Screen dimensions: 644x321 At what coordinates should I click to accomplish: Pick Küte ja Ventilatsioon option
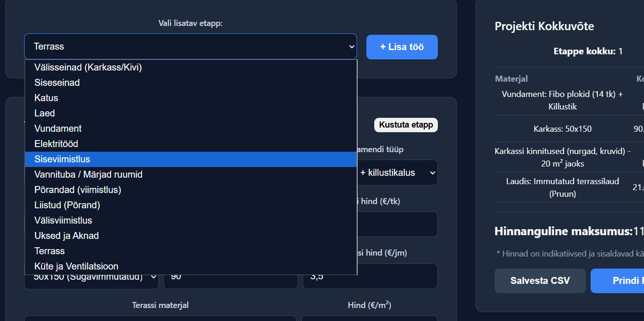pos(76,266)
